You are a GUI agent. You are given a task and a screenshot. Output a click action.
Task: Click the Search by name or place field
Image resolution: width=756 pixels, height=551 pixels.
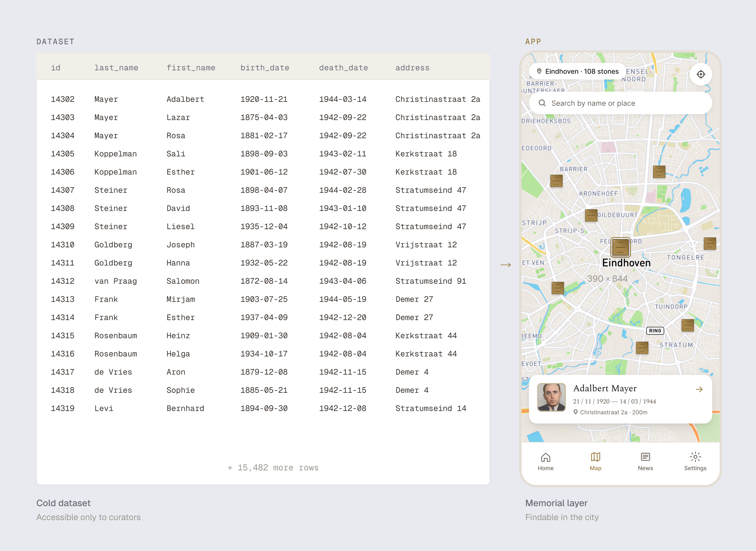click(620, 103)
